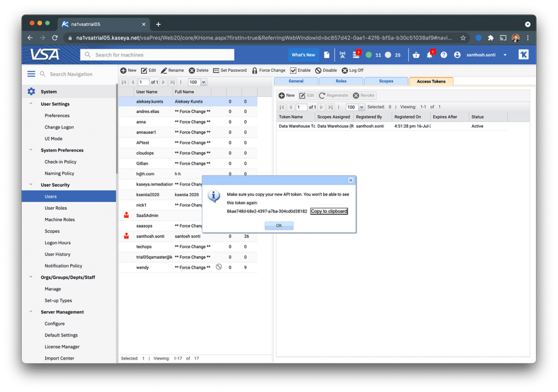558x392 pixels.
Task: Select the Data Warehouse token row
Action: point(392,127)
